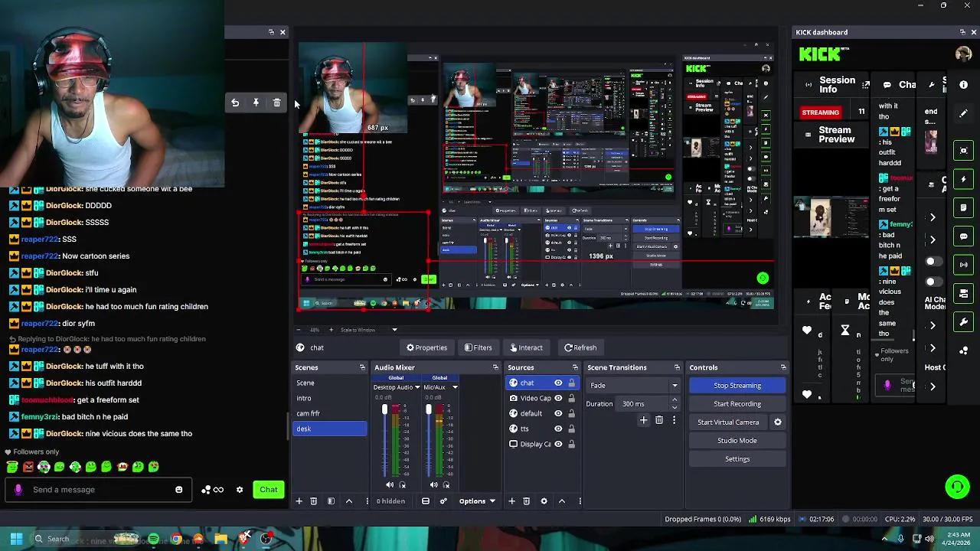Open Properties for the chat source
980x551 pixels.
(x=426, y=347)
